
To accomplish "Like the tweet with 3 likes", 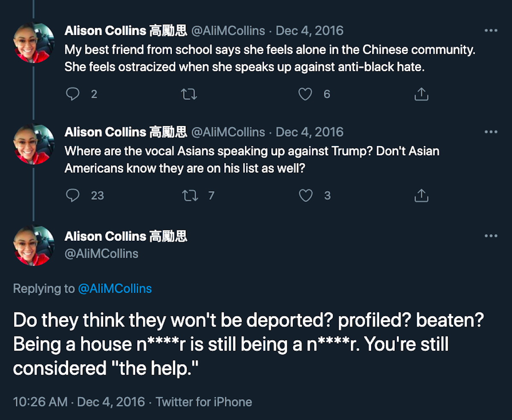I will 305,195.
